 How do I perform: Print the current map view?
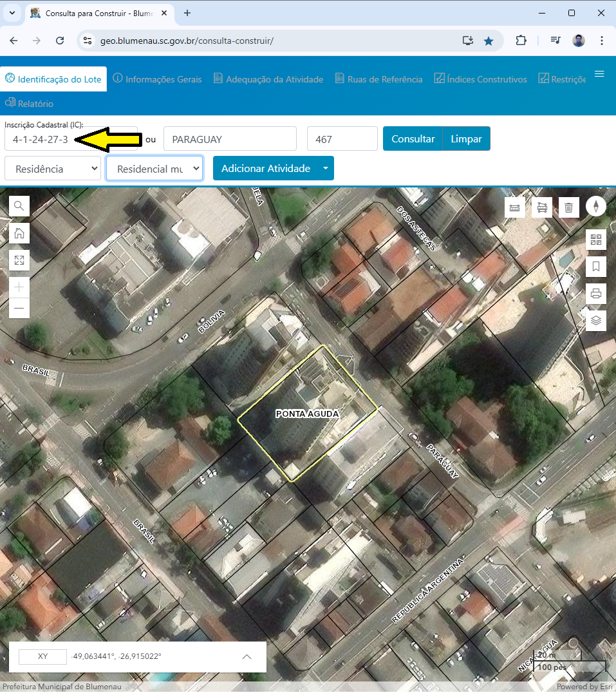click(x=595, y=293)
